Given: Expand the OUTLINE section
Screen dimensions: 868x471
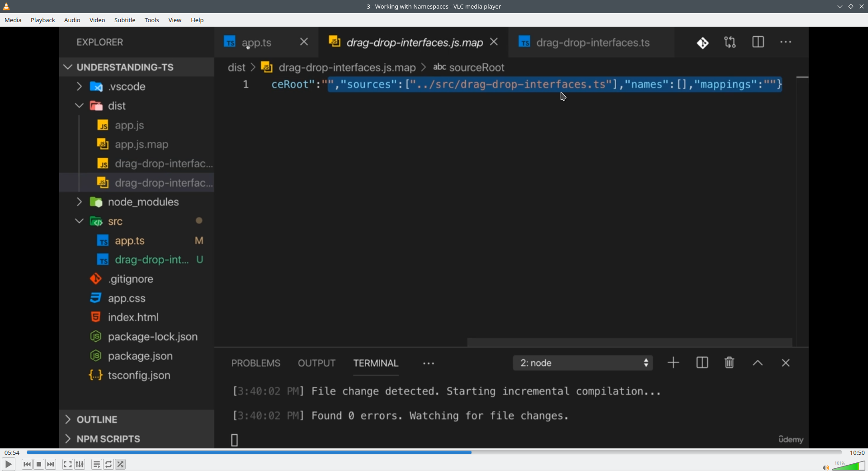Looking at the screenshot, I should tap(137, 420).
